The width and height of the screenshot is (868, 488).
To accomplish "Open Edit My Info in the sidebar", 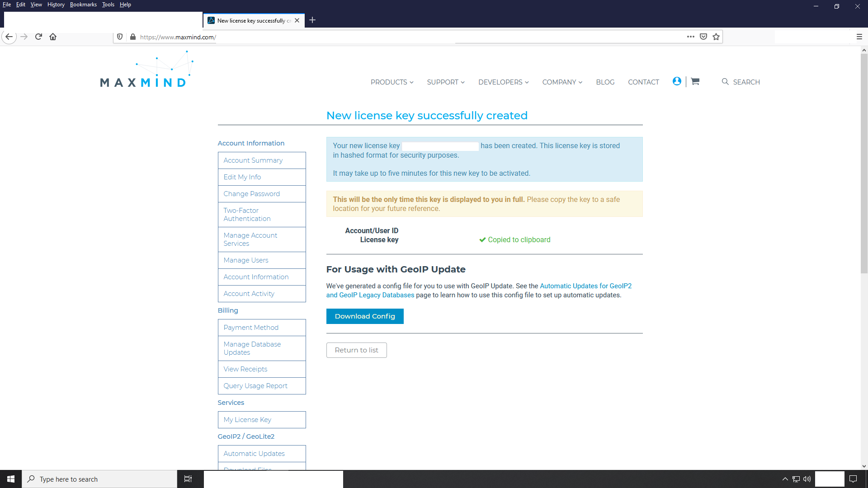I will click(262, 177).
